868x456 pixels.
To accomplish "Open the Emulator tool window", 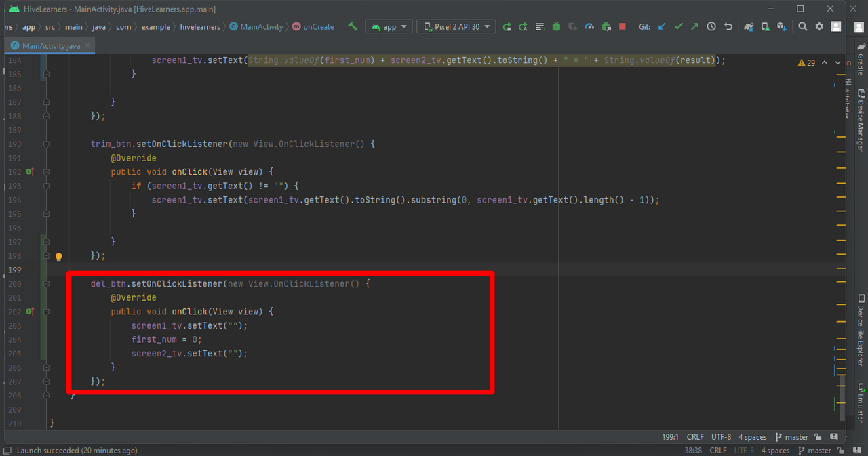I will 861,402.
